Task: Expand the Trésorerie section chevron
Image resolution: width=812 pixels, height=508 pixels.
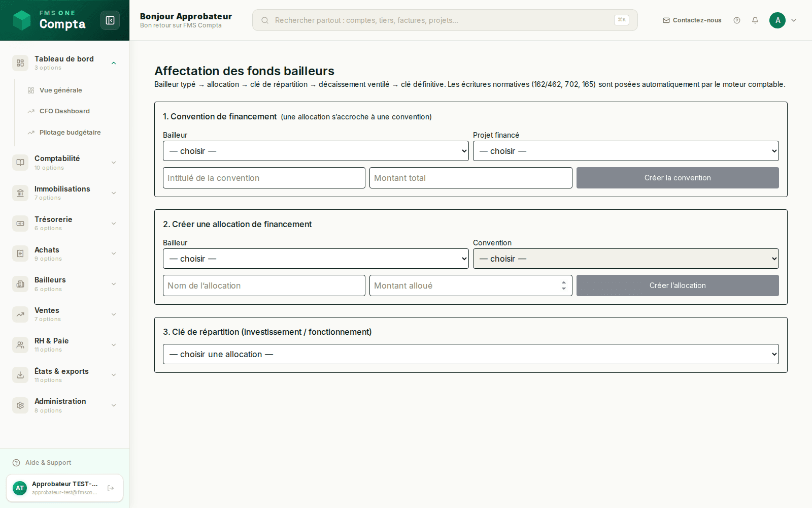Action: click(114, 224)
